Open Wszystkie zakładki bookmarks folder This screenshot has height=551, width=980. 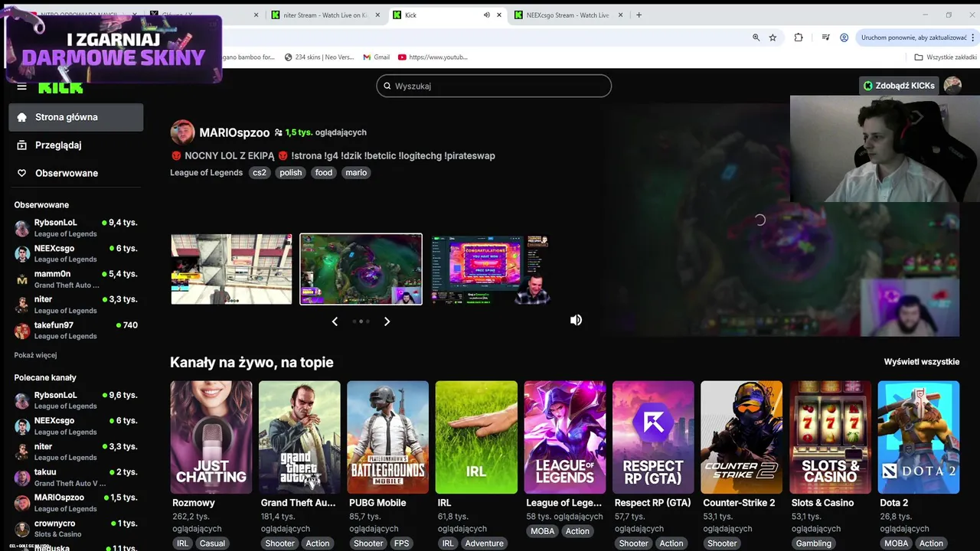coord(946,57)
